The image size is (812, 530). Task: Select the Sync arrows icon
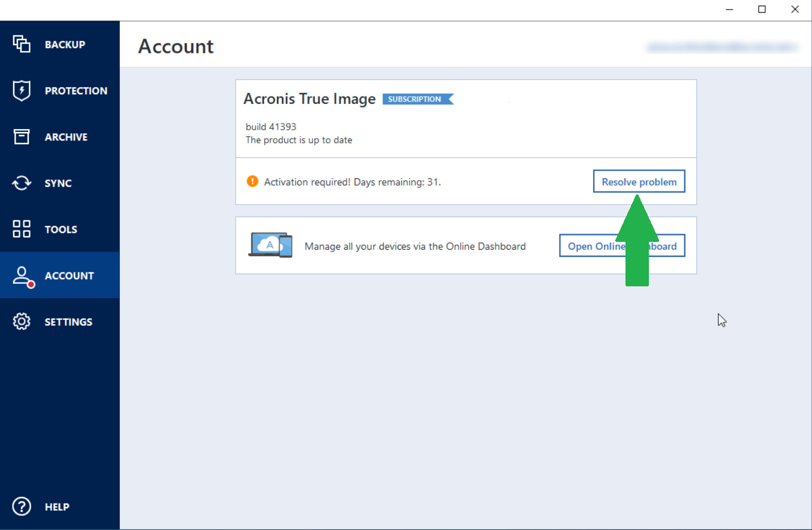22,182
